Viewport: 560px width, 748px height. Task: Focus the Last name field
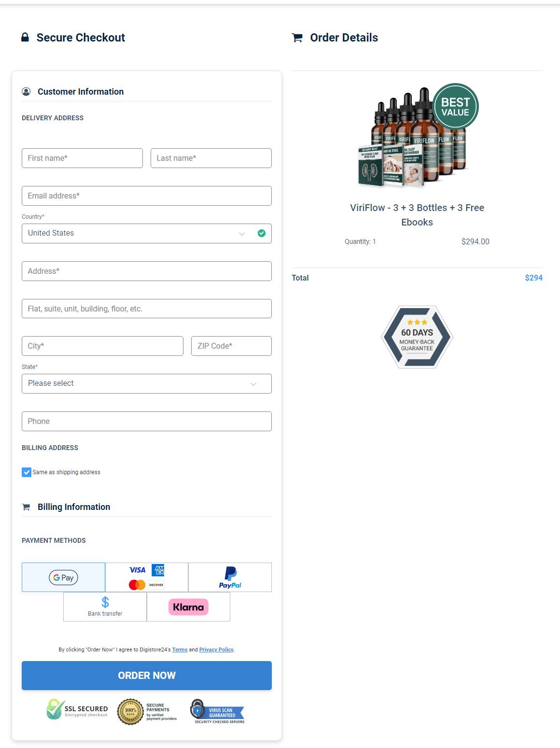(x=211, y=158)
